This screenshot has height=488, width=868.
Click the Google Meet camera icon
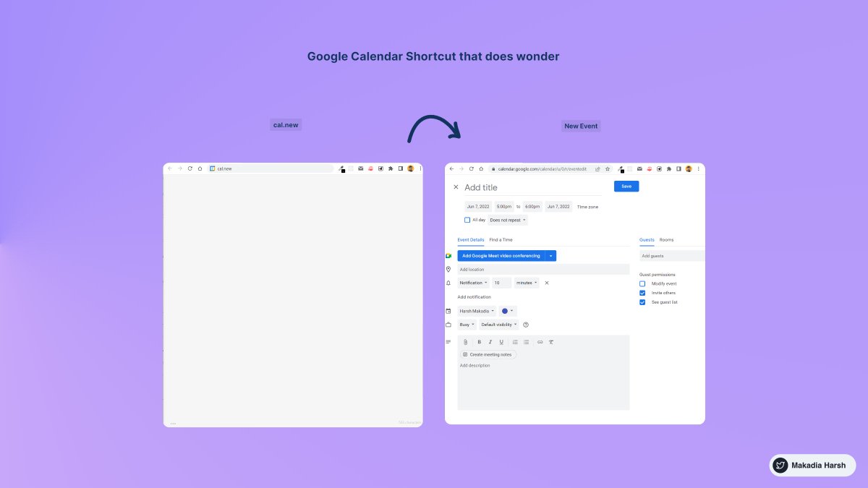(448, 256)
